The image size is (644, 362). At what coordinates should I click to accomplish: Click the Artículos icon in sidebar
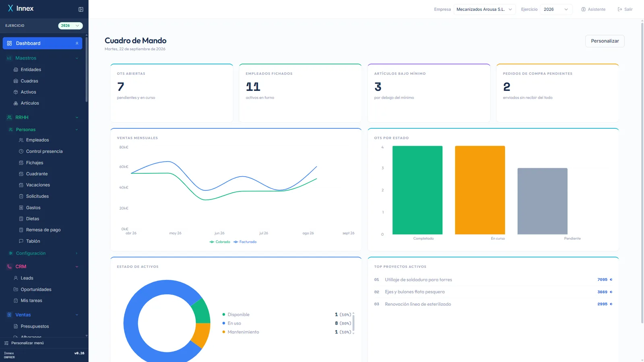(16, 103)
